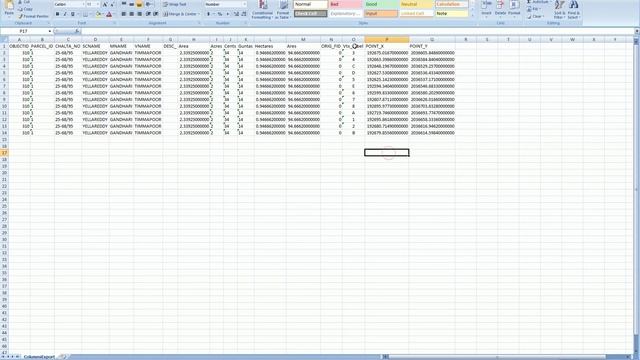Screen dimensions: 640x360
Task: Click the Insert cells button
Action: [486, 9]
